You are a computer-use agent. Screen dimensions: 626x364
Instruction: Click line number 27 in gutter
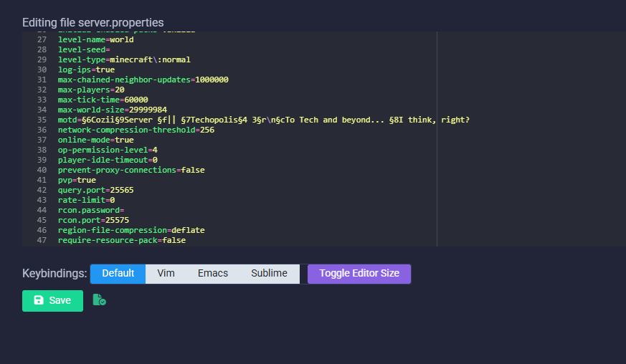point(42,39)
